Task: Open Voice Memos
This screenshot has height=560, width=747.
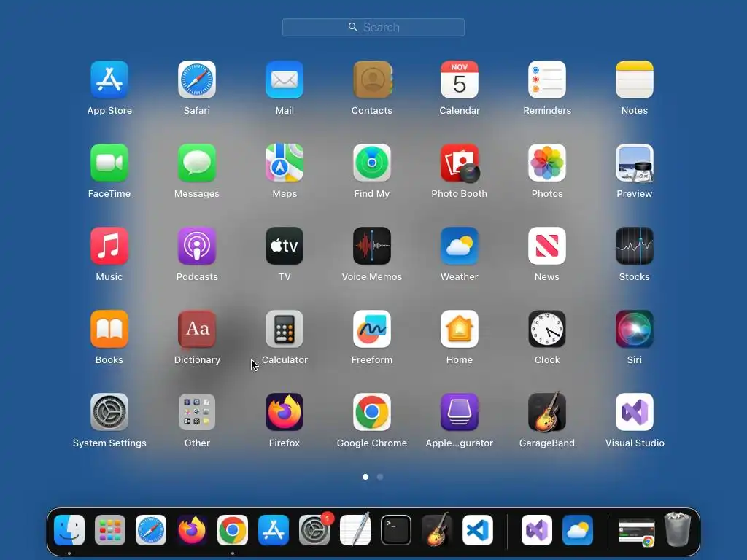Action: [372, 246]
